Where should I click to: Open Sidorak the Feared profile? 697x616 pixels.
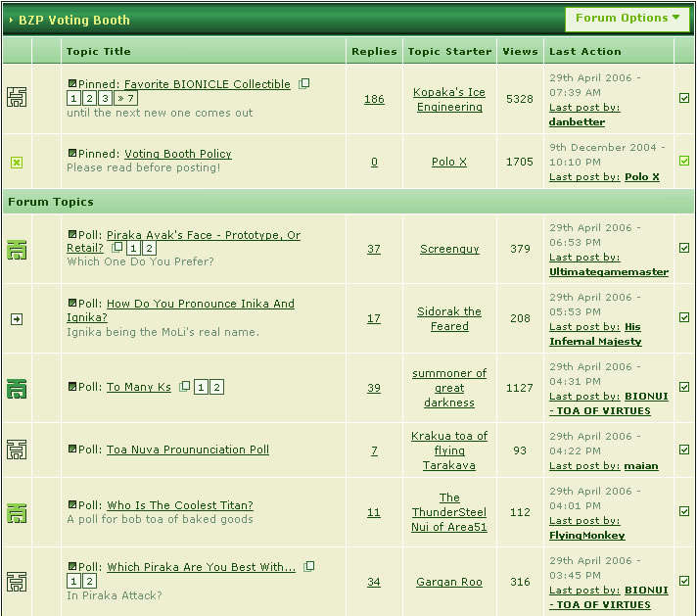point(449,318)
